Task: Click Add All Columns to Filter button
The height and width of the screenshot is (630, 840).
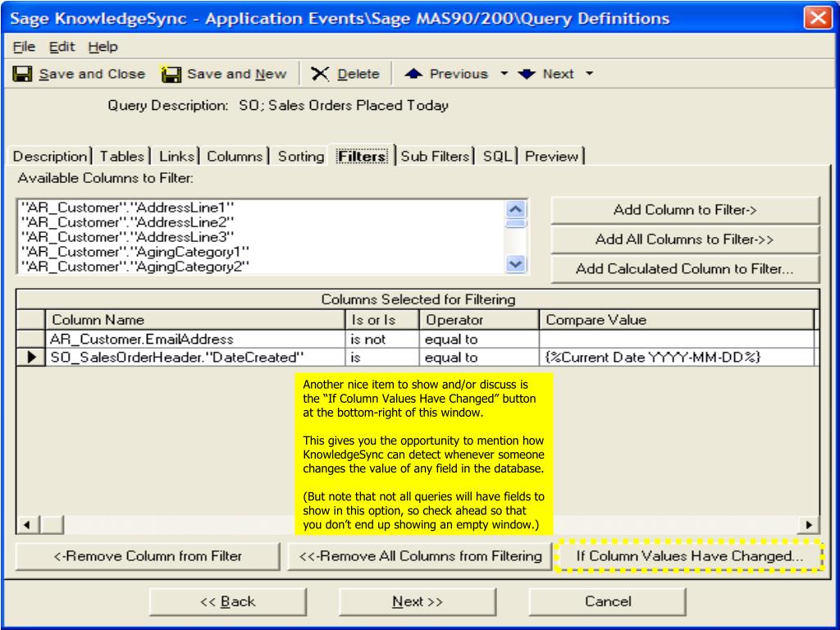Action: click(x=685, y=240)
